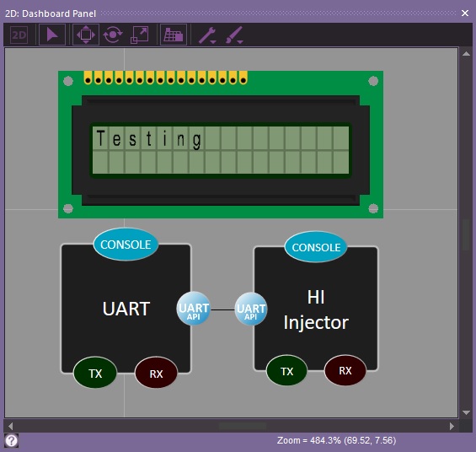Screen dimensions: 476x452
Task: Click the LCD display showing Testing
Action: tap(221, 150)
